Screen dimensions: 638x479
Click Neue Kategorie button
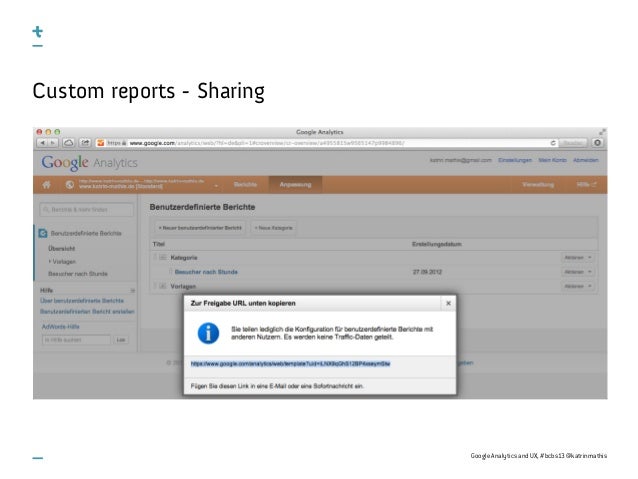click(x=273, y=228)
